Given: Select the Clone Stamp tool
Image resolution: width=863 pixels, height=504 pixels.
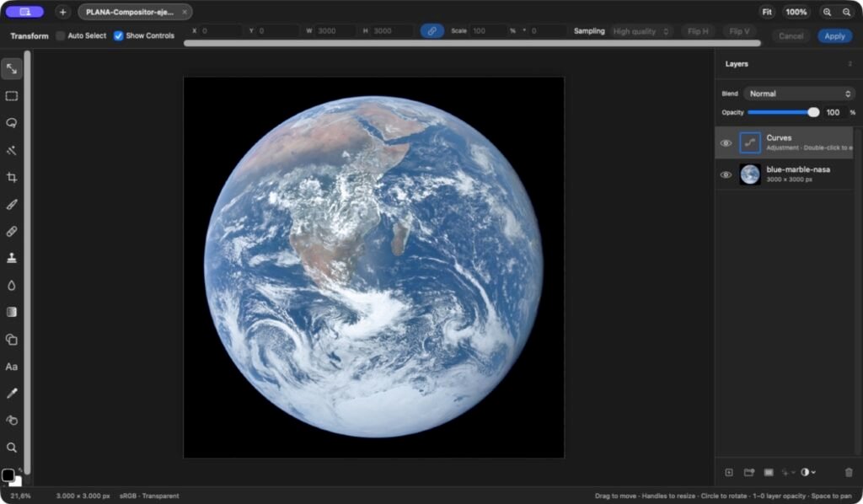Looking at the screenshot, I should pos(12,258).
